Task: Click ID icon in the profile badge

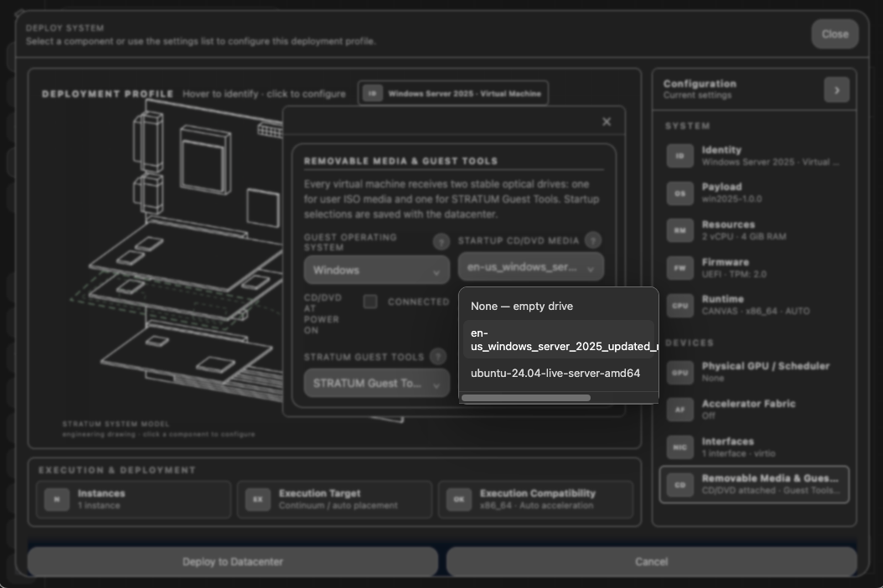Action: pos(372,94)
